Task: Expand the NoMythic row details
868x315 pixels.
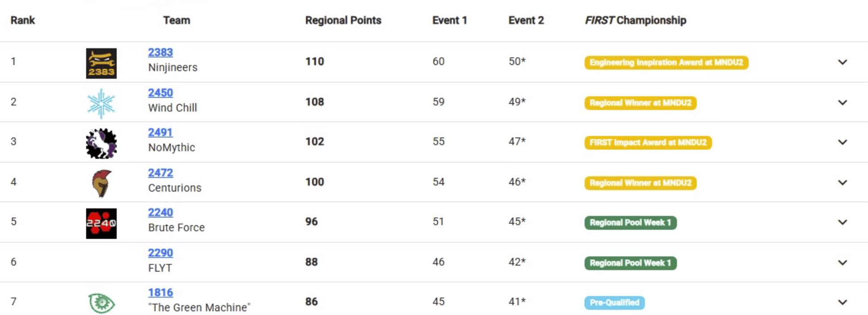Action: [x=843, y=142]
